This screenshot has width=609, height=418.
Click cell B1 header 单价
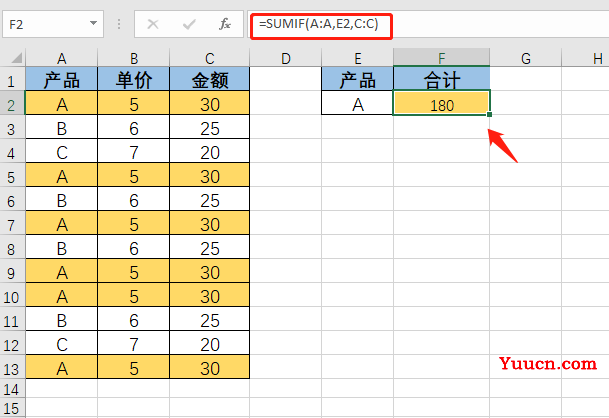tap(134, 80)
